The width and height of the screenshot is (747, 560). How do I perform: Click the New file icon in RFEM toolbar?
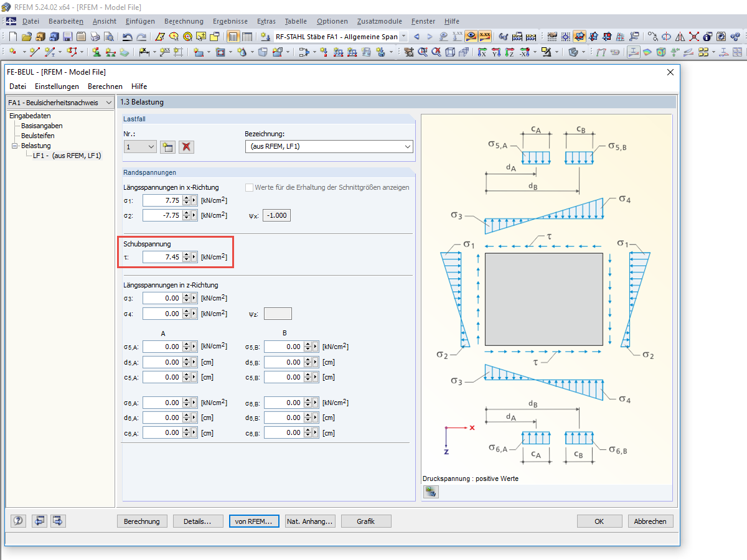12,37
